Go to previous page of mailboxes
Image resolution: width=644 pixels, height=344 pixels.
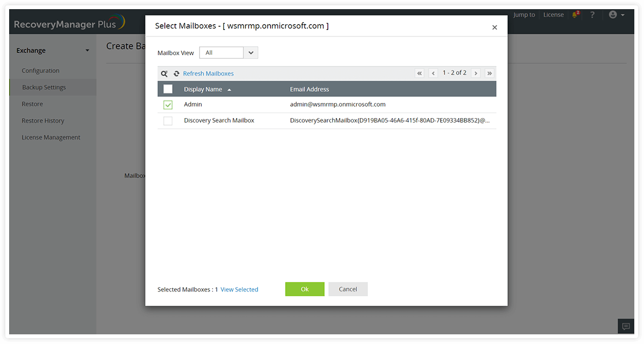tap(433, 73)
